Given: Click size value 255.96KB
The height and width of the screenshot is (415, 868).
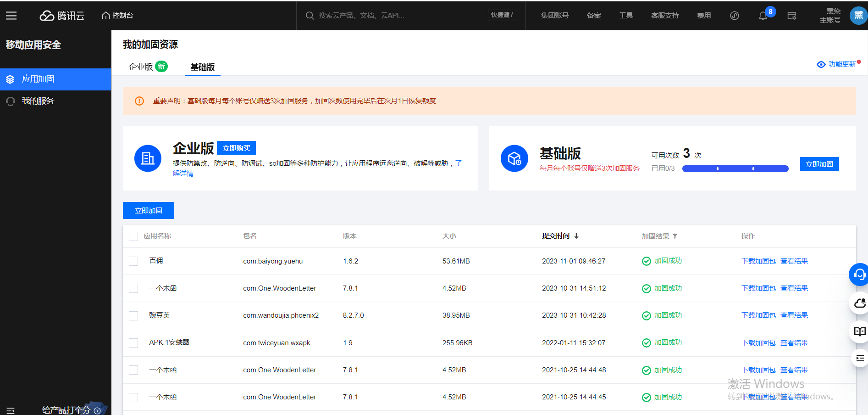Looking at the screenshot, I should [457, 343].
